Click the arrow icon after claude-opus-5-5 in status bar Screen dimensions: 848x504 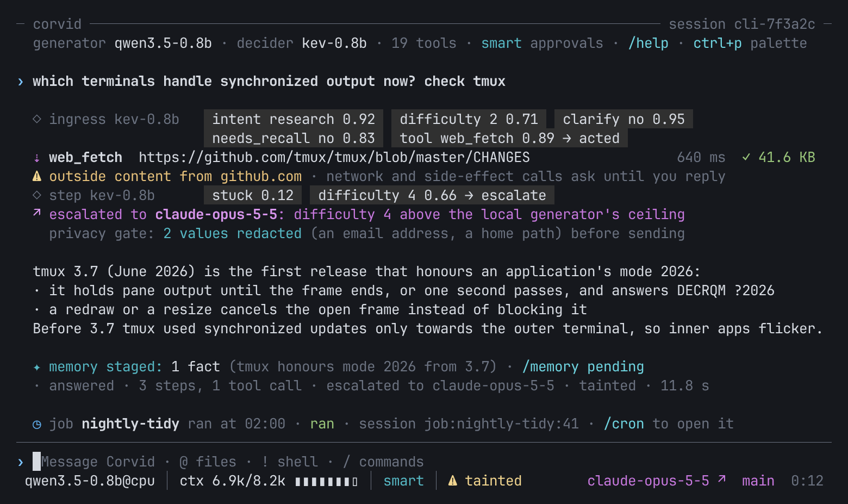point(722,479)
